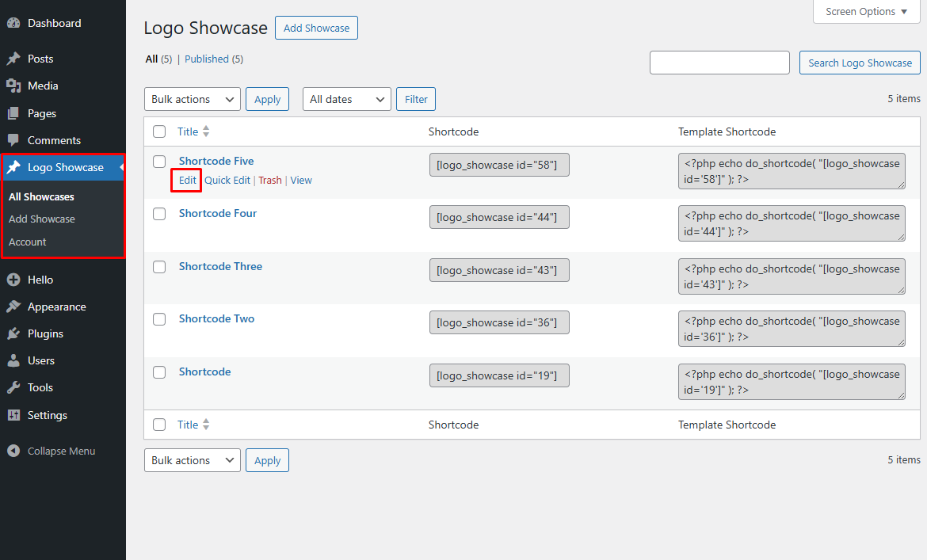
Task: Check the Shortcode Five row checkbox
Action: coord(159,162)
